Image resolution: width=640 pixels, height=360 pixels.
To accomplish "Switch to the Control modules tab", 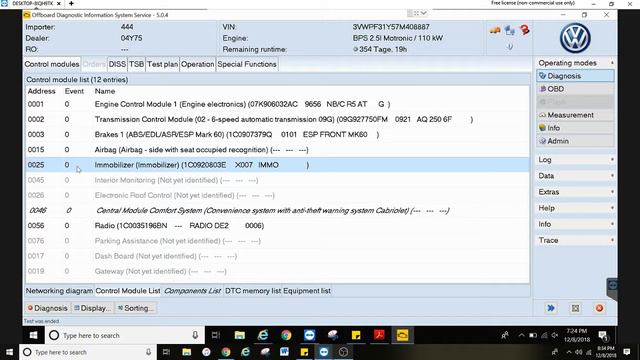I will [52, 64].
